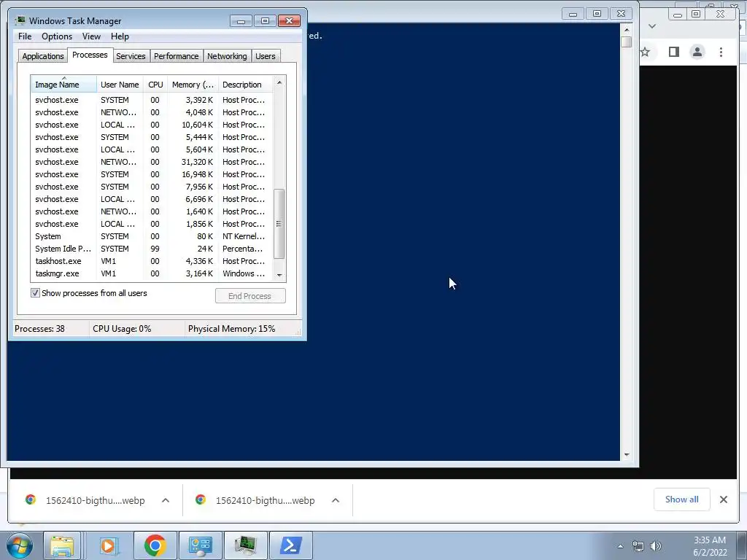747x560 pixels.
Task: Select the System process row
Action: 152,236
